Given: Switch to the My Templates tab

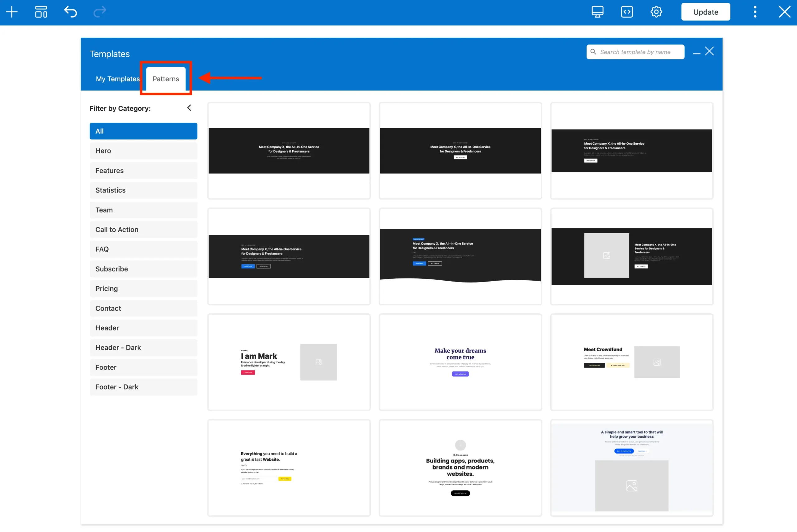Looking at the screenshot, I should click(x=117, y=79).
